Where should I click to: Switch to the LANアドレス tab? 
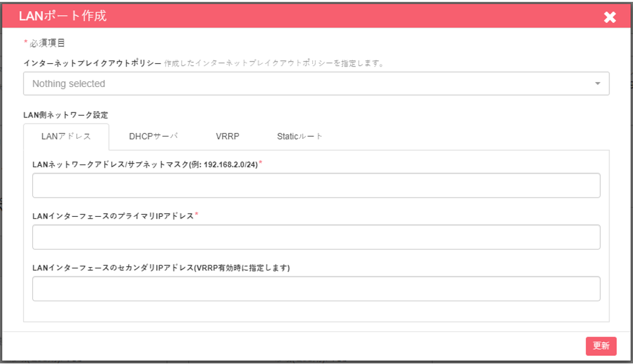pos(66,137)
